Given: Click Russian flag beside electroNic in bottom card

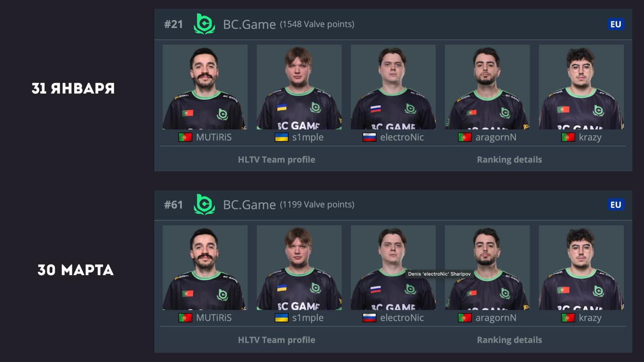Looking at the screenshot, I should tap(369, 318).
